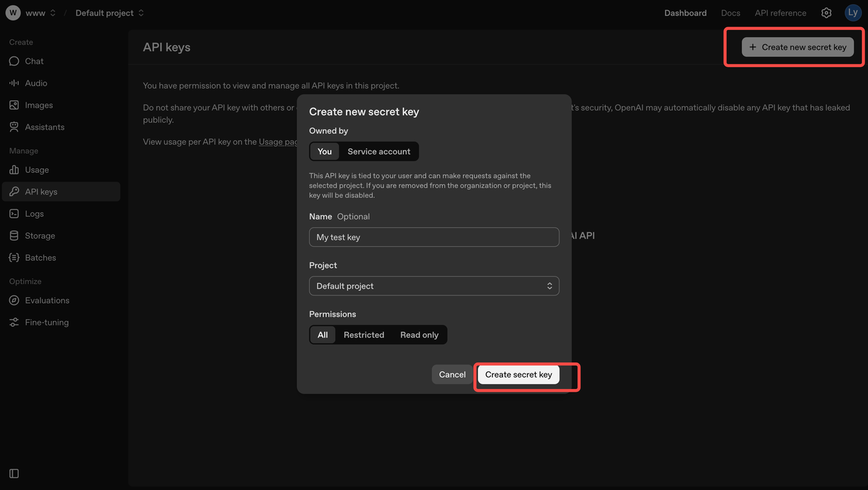
Task: Open the settings gear icon
Action: click(826, 13)
